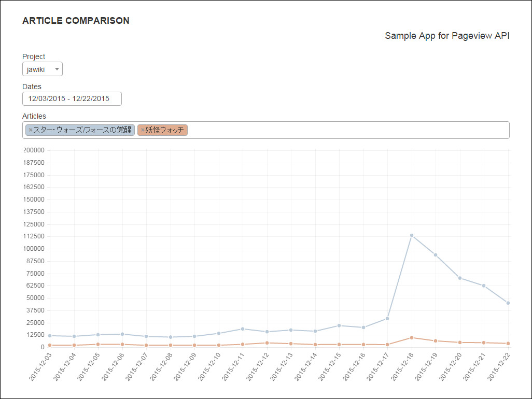The height and width of the screenshot is (399, 532).
Task: Click Sample App for Pageview API text
Action: [447, 36]
